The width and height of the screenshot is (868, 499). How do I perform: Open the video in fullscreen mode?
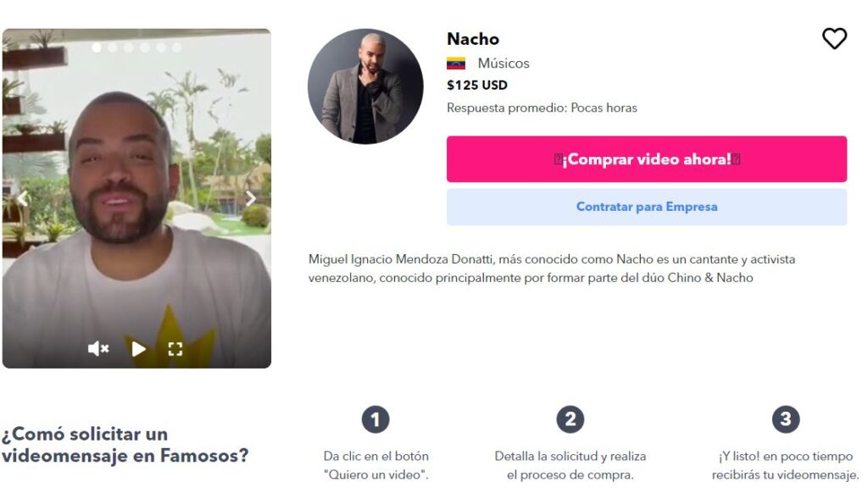pyautogui.click(x=175, y=348)
